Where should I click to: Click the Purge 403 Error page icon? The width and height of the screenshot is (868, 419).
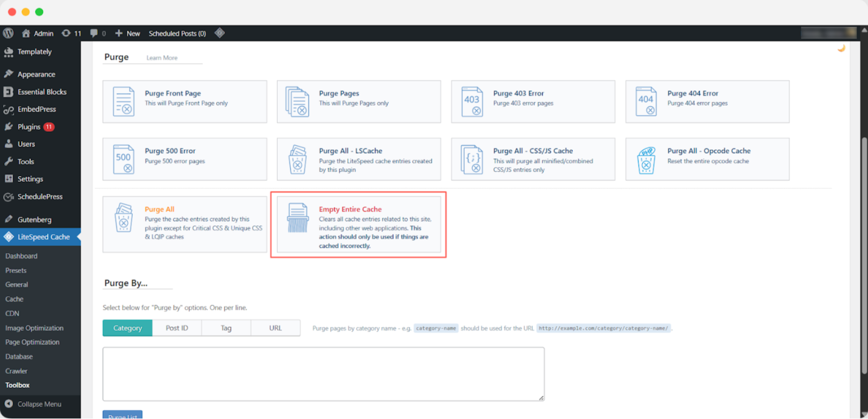[x=472, y=101]
